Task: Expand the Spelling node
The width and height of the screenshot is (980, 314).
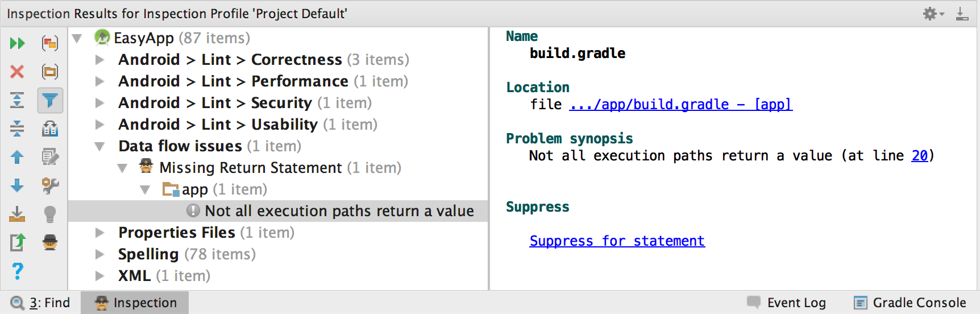Action: 99,254
